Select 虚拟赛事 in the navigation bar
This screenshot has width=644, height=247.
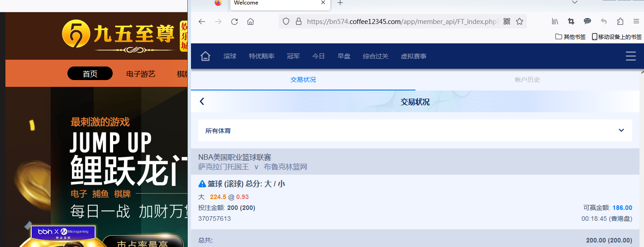coord(414,56)
